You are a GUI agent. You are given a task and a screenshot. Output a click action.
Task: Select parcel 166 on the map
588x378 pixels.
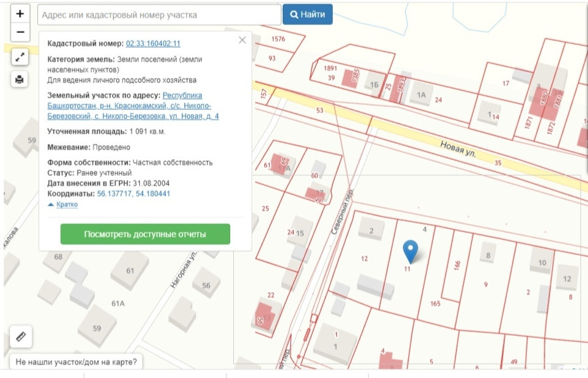coord(457,265)
